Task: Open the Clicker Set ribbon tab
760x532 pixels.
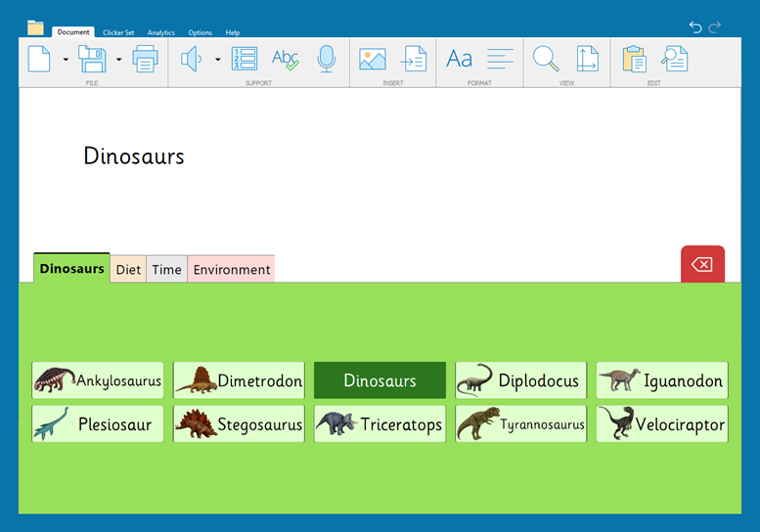Action: coord(118,32)
